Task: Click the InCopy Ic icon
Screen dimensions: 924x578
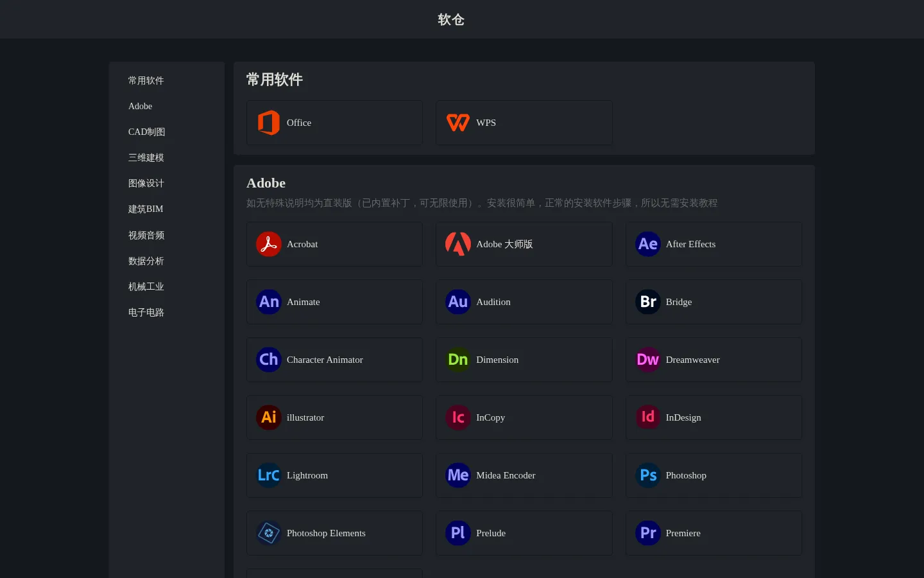Action: coord(458,417)
